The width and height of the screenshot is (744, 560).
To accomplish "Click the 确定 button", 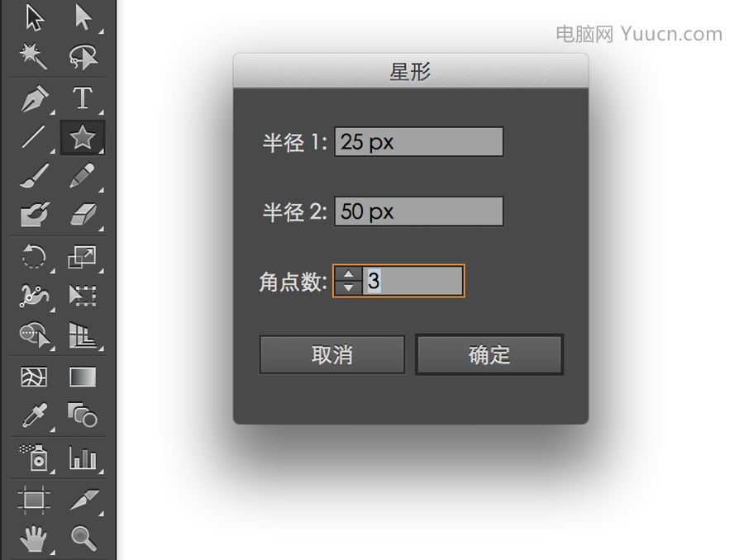I will (489, 354).
